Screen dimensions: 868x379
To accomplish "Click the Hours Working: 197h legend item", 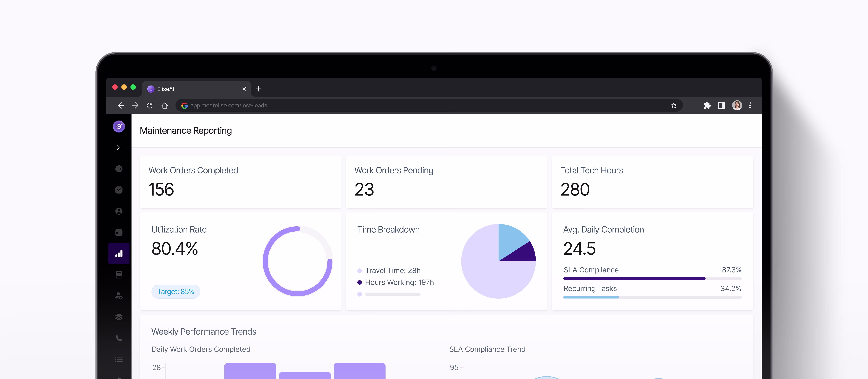I will [396, 282].
